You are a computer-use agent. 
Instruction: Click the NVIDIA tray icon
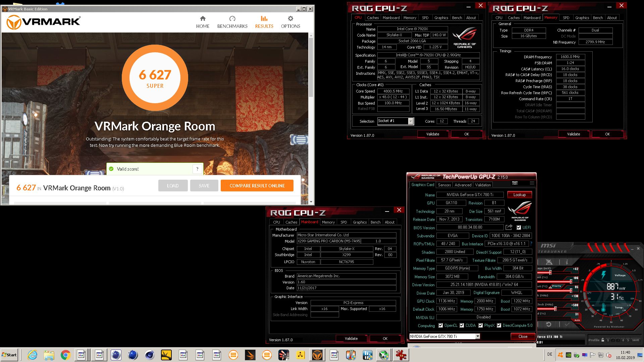569,355
